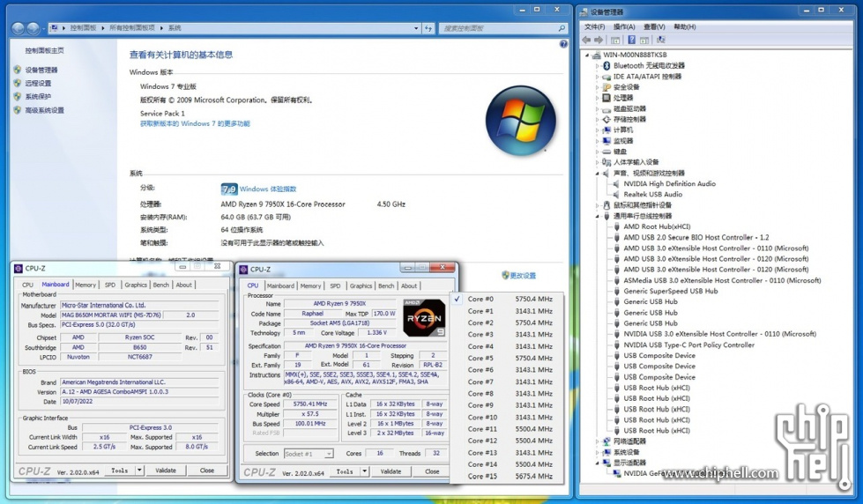Select the 监视器 category icon
The image size is (863, 504).
click(606, 141)
